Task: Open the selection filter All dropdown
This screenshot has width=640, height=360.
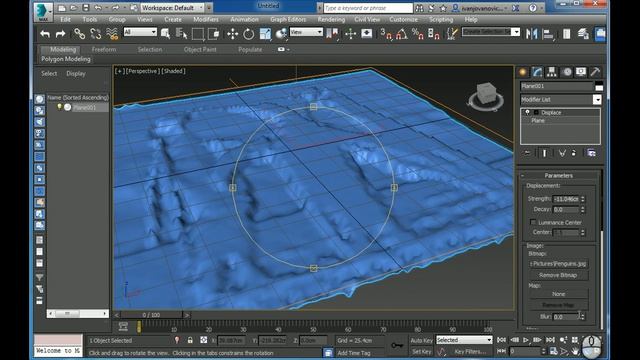Action: (x=140, y=32)
